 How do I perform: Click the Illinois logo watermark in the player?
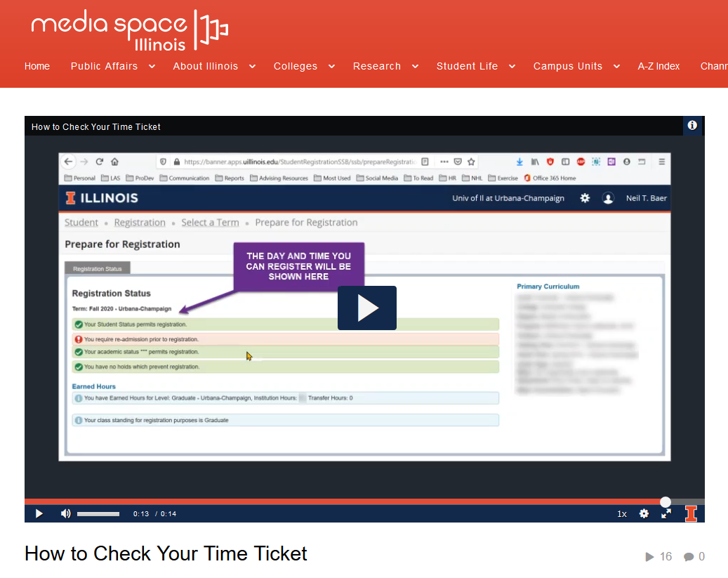coord(691,513)
